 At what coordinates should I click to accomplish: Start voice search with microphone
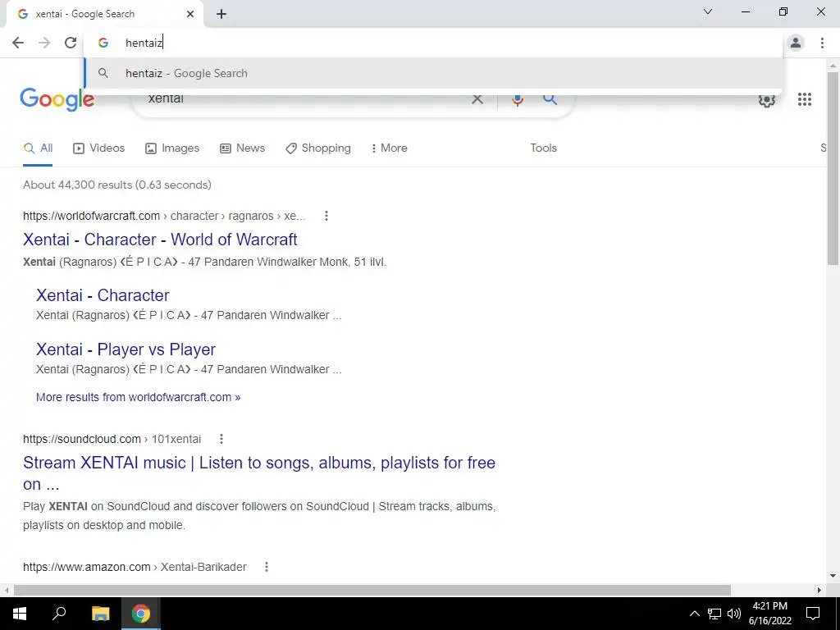tap(517, 99)
